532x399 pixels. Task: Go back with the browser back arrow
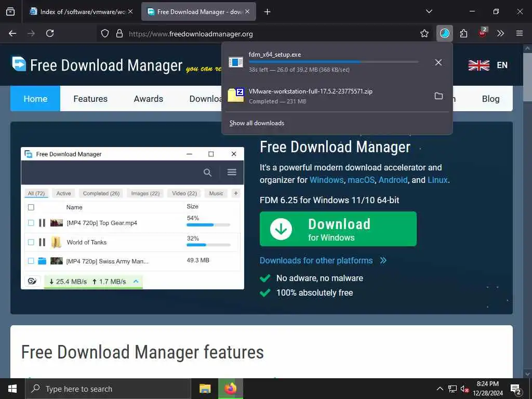[x=12, y=33]
